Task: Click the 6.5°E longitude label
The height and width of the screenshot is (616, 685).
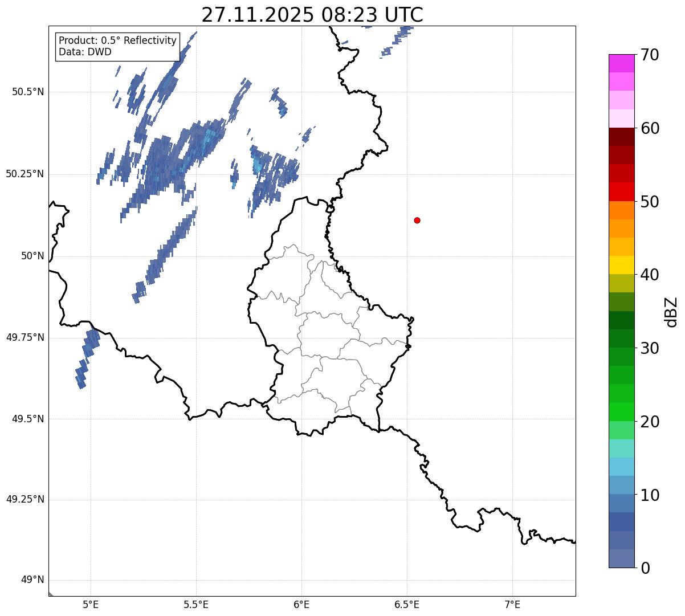Action: (x=407, y=605)
